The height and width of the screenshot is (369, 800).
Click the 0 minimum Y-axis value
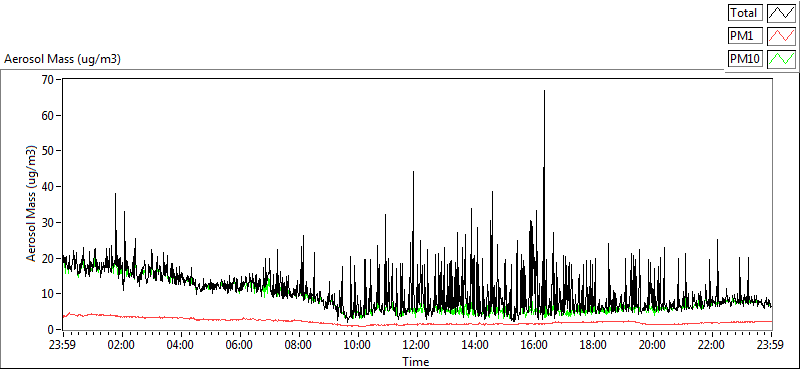(x=51, y=329)
